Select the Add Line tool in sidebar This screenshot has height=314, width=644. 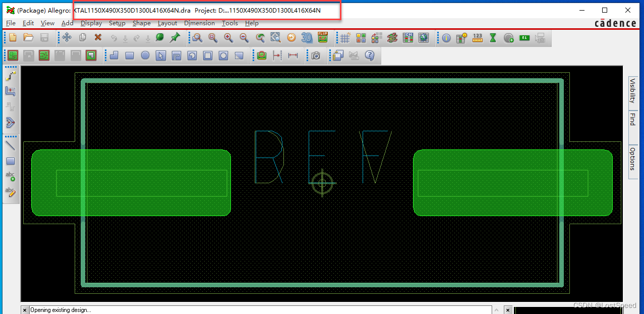click(x=11, y=145)
